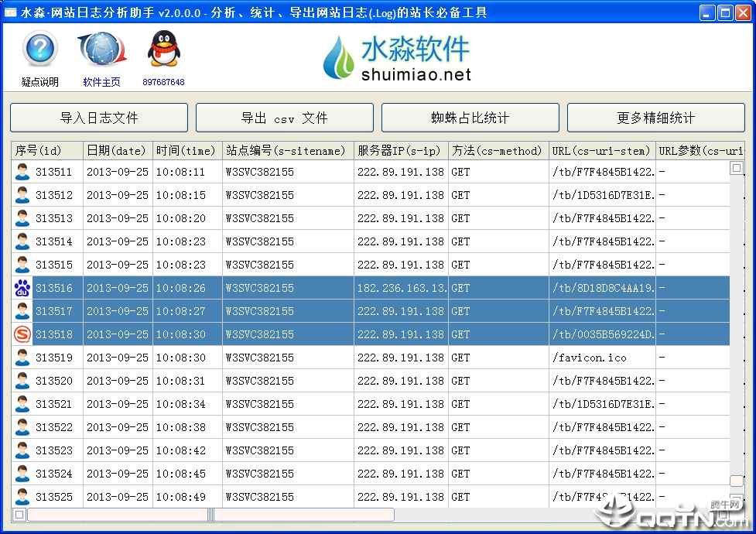
Task: Click user icon of row 313512
Action: coord(22,195)
